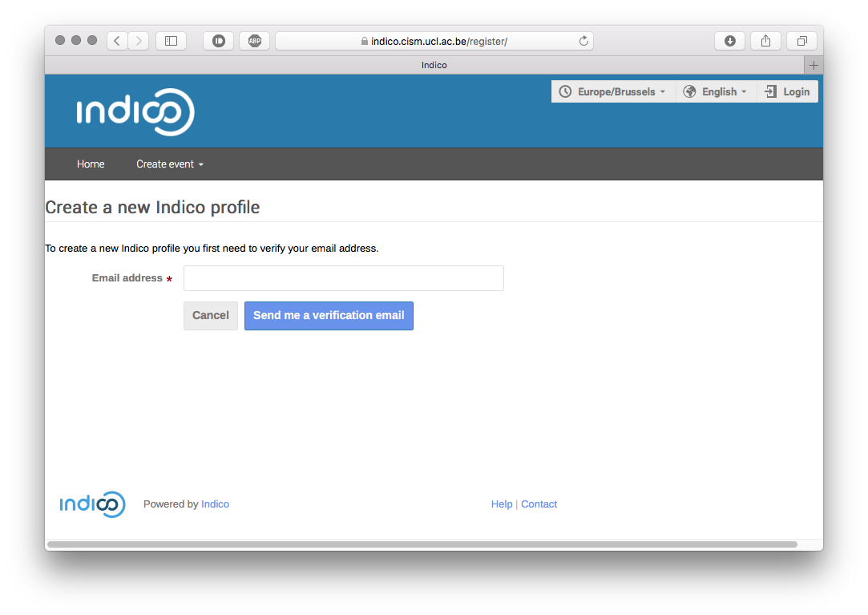Image resolution: width=868 pixels, height=615 pixels.
Task: Focus the Email address input field
Action: (344, 278)
